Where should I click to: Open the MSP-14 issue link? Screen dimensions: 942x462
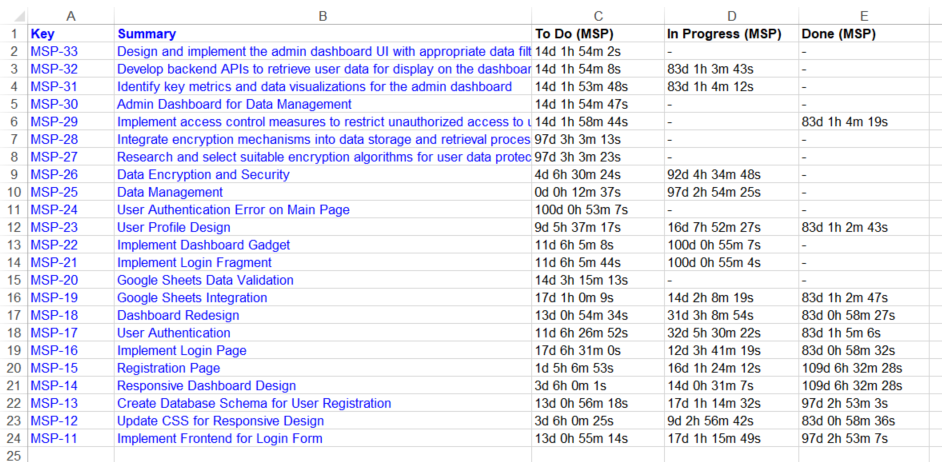coord(54,386)
